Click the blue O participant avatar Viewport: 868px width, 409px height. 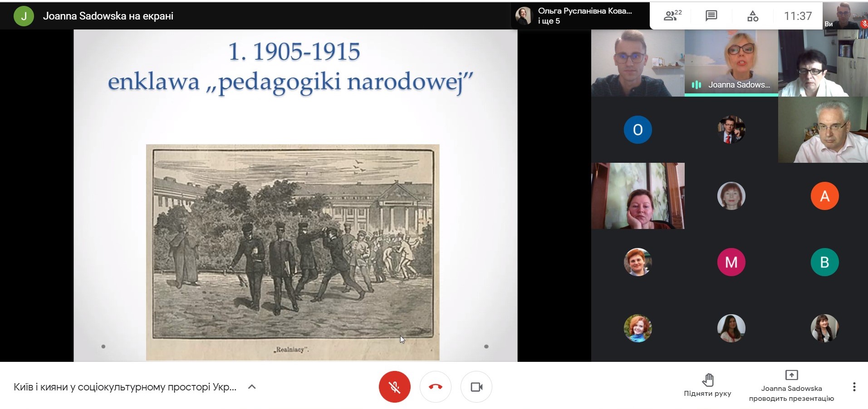pos(638,130)
